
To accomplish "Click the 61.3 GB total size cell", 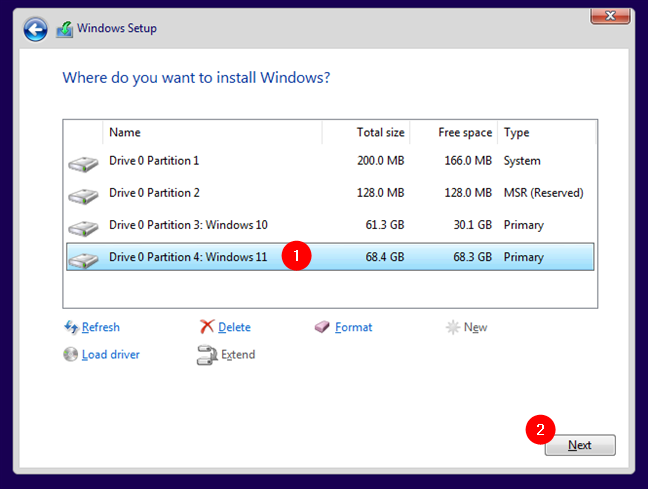I will 385,225.
